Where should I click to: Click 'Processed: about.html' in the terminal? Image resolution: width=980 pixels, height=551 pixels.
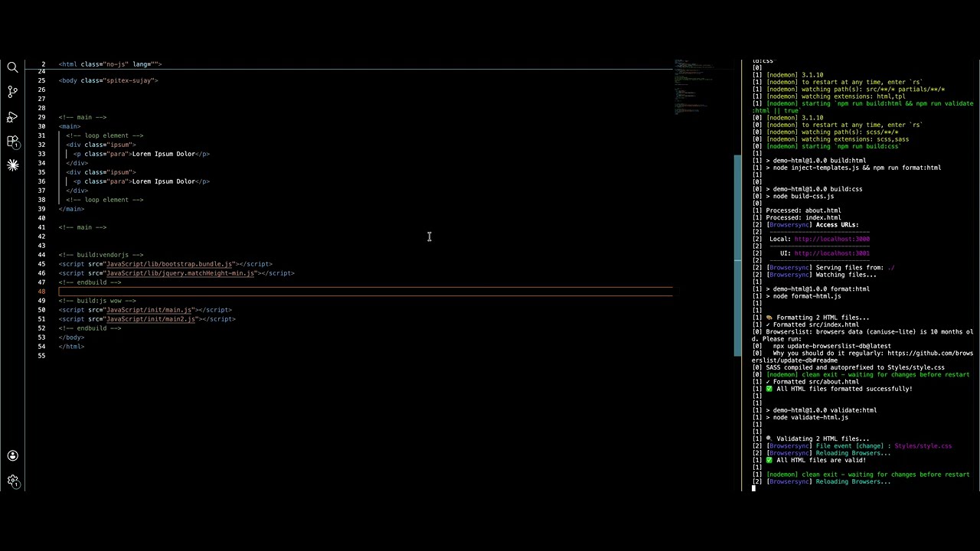point(803,210)
